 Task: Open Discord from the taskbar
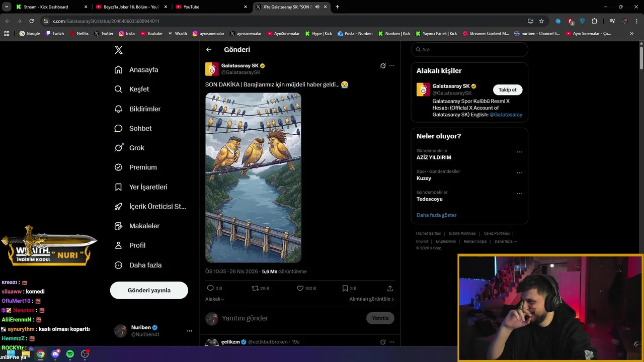click(x=55, y=354)
